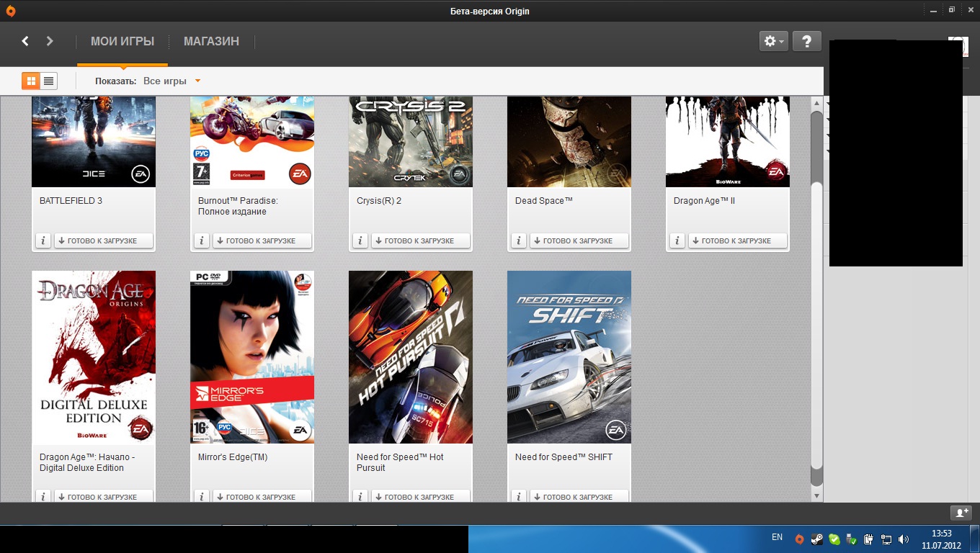980x553 pixels.
Task: Select the Crysis 2 cover art
Action: click(411, 142)
